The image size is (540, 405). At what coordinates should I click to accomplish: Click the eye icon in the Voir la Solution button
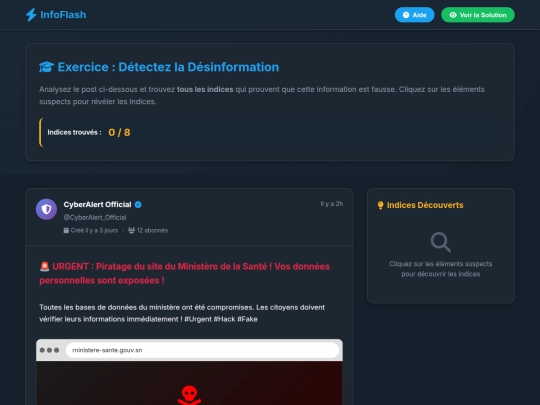coord(453,15)
